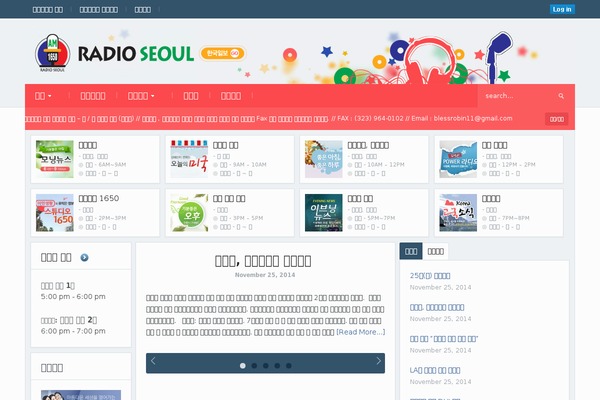Click the 2PM~3PM airtime text
The image size is (600, 400).
click(112, 218)
